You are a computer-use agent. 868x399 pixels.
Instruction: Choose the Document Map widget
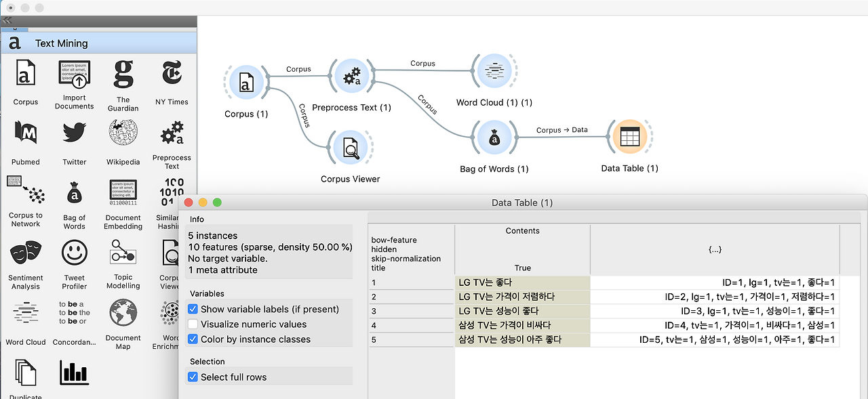[123, 324]
